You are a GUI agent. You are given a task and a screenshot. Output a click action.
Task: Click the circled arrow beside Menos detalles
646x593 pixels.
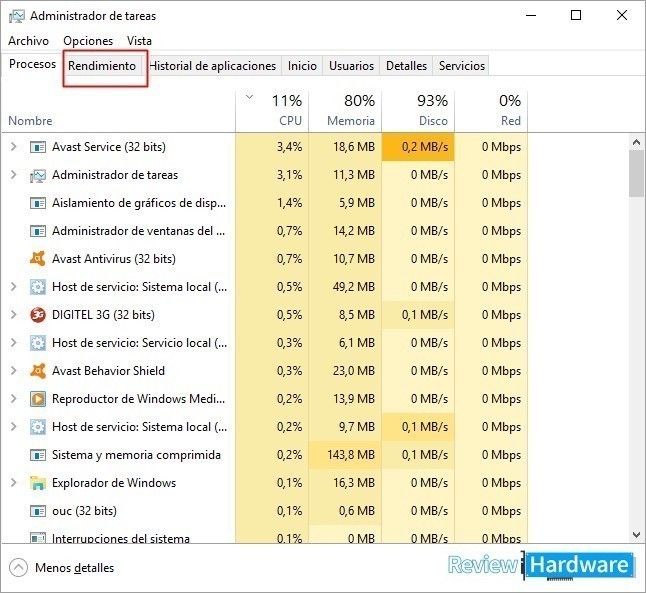tap(18, 568)
